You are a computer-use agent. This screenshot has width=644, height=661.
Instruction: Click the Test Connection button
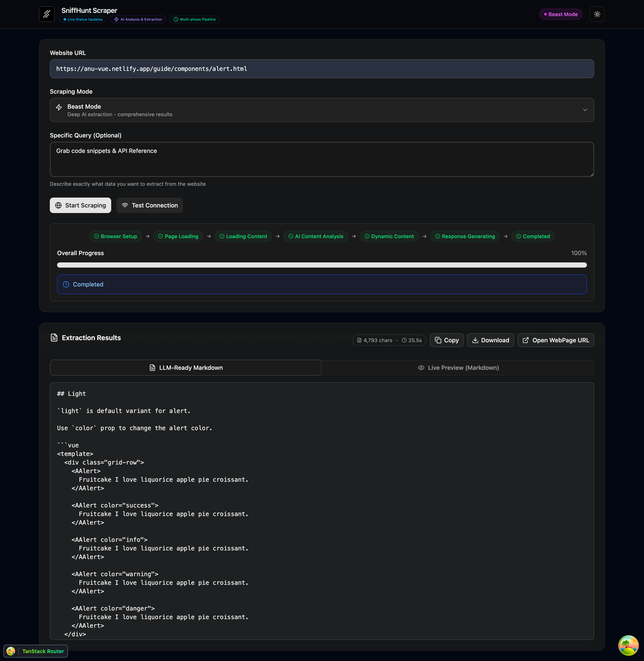click(x=149, y=205)
